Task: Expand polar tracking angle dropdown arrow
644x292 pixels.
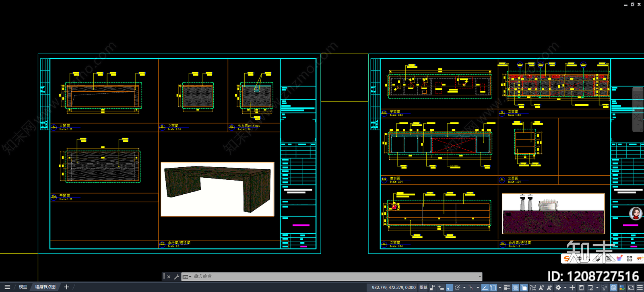Action: tap(464, 288)
